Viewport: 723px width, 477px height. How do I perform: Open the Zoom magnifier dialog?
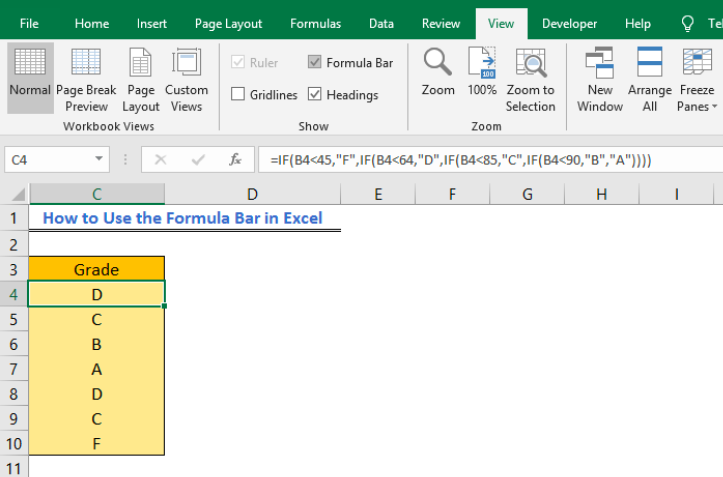click(438, 72)
